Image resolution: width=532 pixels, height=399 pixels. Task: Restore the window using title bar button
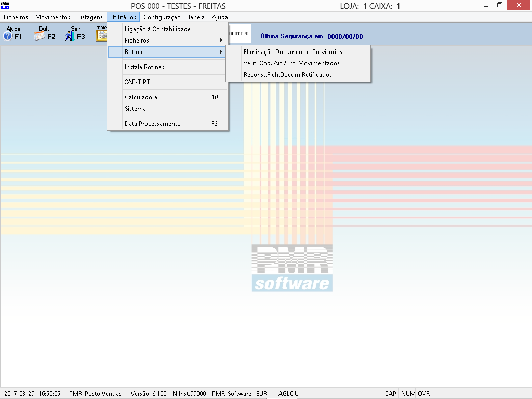[x=499, y=5]
